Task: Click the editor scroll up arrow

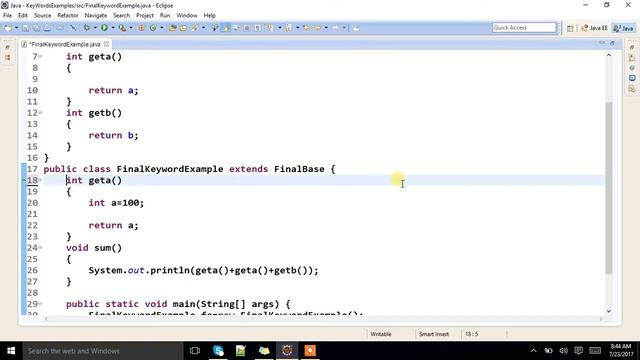Action: pos(609,55)
